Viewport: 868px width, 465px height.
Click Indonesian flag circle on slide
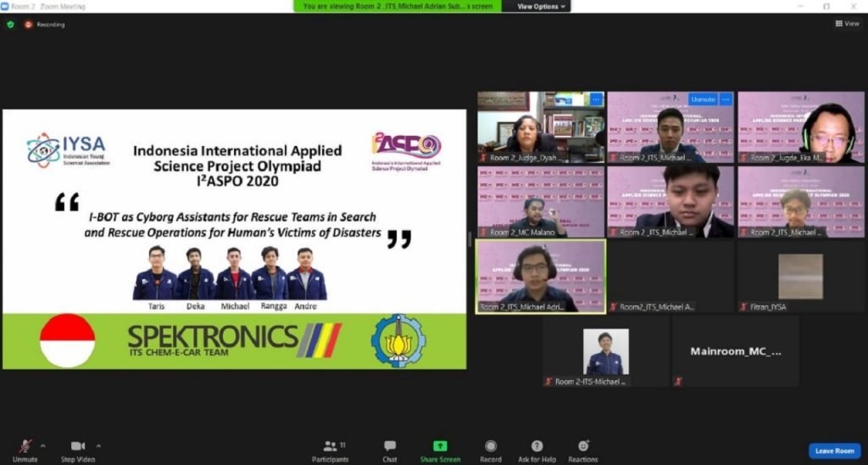pyautogui.click(x=68, y=341)
